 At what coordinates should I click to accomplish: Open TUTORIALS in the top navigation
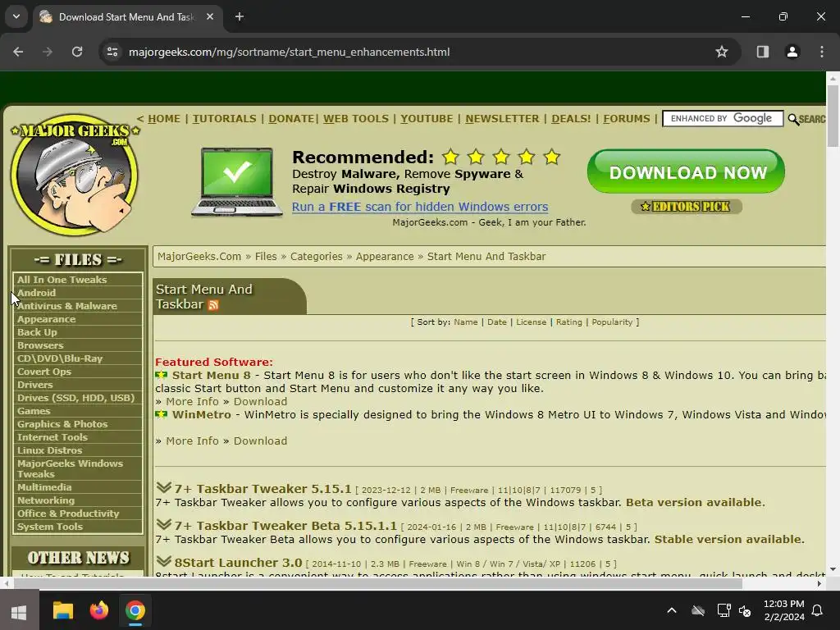tap(225, 119)
